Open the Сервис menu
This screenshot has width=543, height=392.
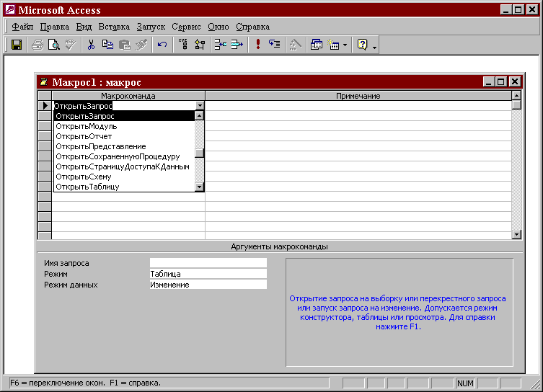[186, 27]
